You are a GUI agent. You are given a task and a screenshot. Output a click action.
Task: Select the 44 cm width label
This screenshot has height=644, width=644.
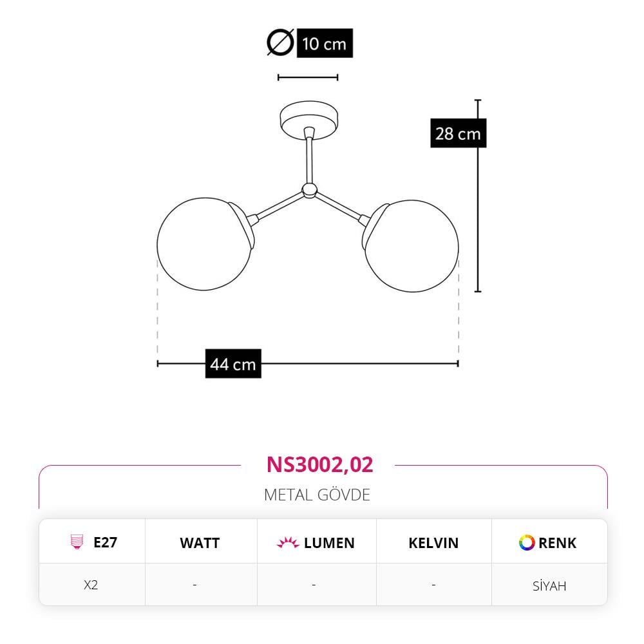[x=233, y=363]
